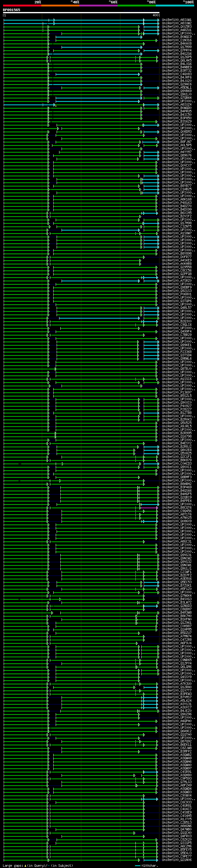
Task: Click the UniRef100_C9P593 label
Action: [x=176, y=778]
